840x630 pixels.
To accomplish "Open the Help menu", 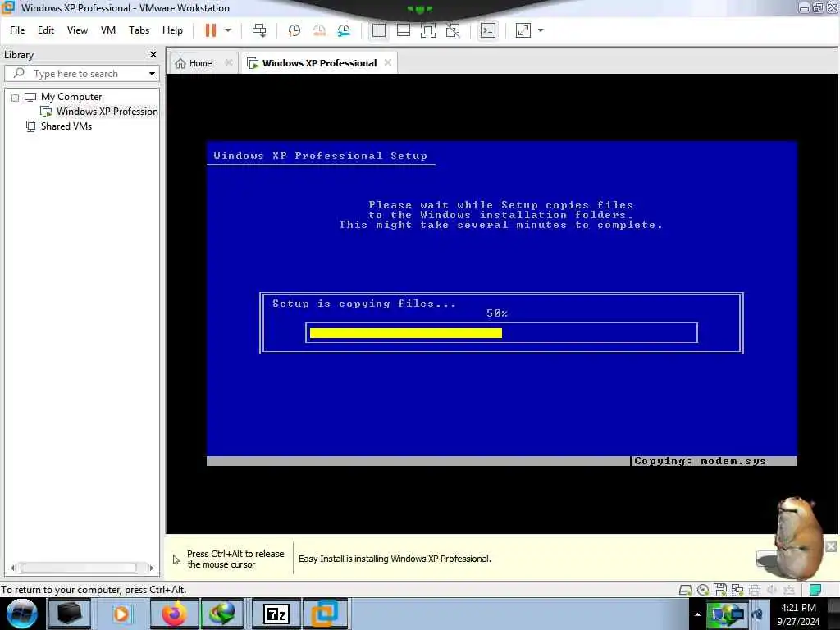I will pyautogui.click(x=172, y=30).
